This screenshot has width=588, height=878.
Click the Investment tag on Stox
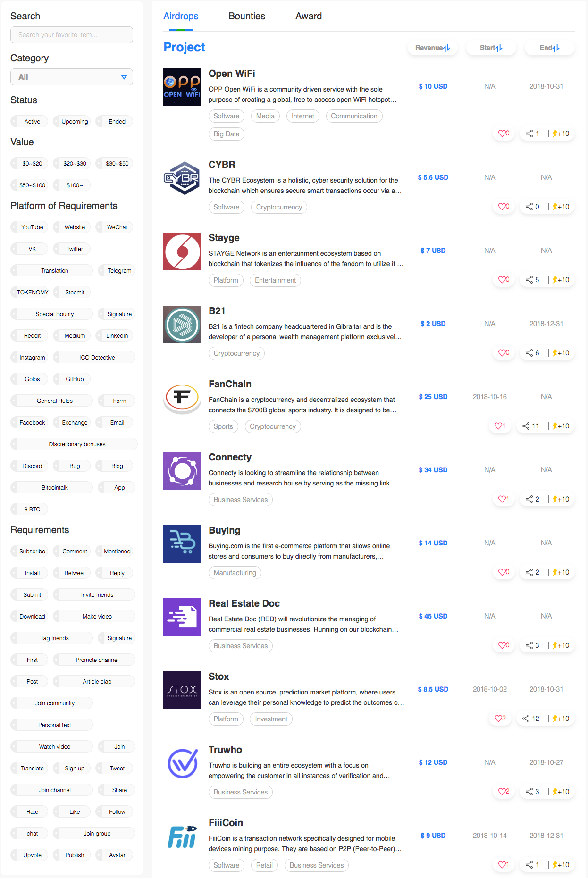coord(271,719)
